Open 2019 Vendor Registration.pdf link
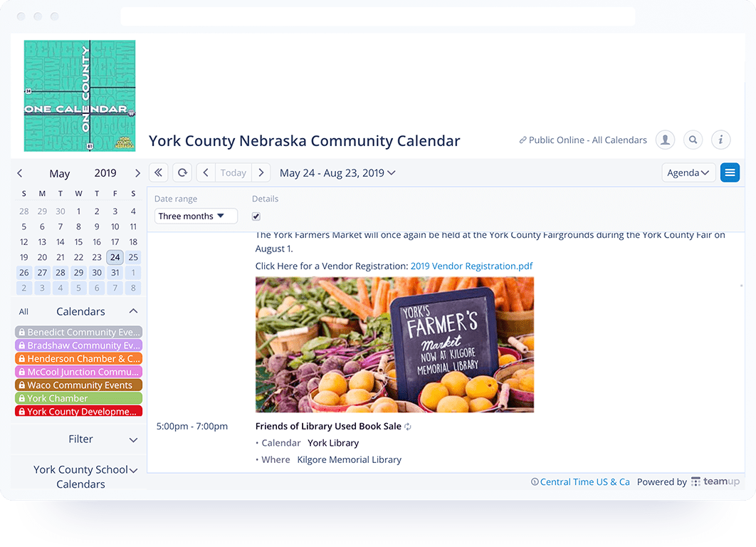The image size is (756, 547). click(471, 266)
